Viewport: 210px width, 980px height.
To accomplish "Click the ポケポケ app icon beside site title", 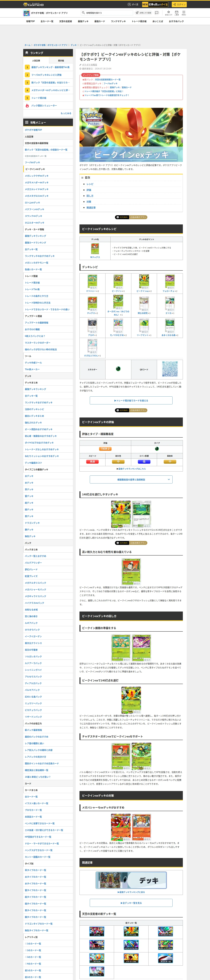I will click(26, 13).
